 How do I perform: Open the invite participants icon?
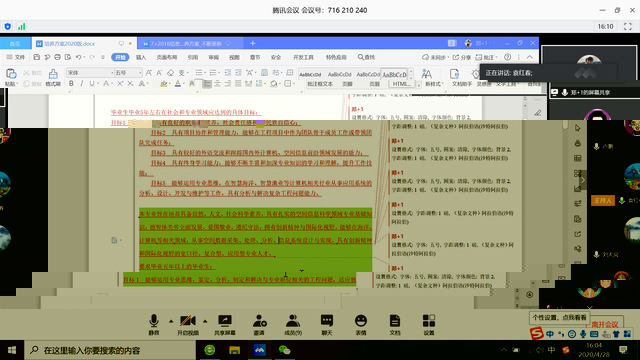pos(259,324)
